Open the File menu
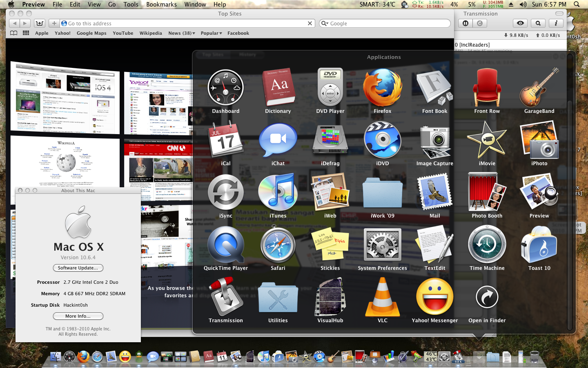 click(x=58, y=4)
